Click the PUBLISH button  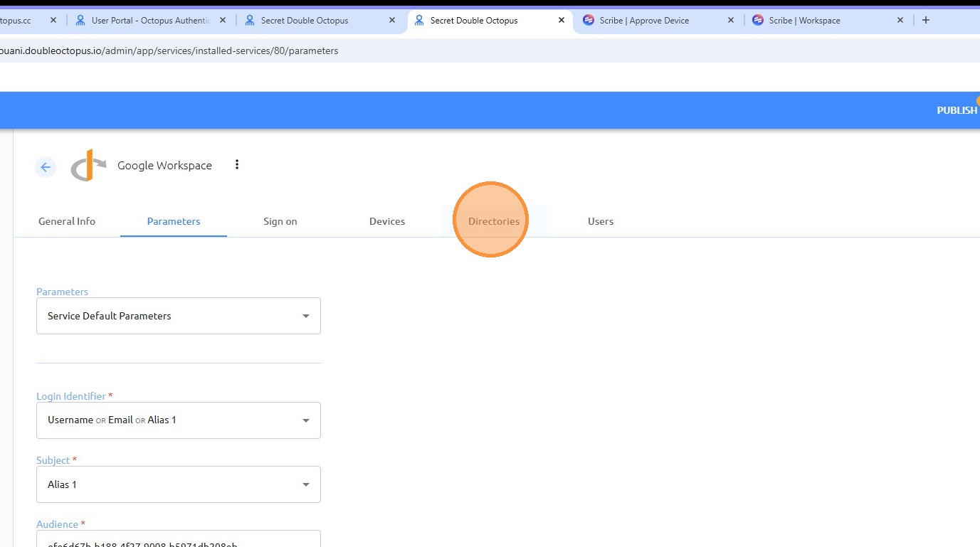pyautogui.click(x=957, y=110)
